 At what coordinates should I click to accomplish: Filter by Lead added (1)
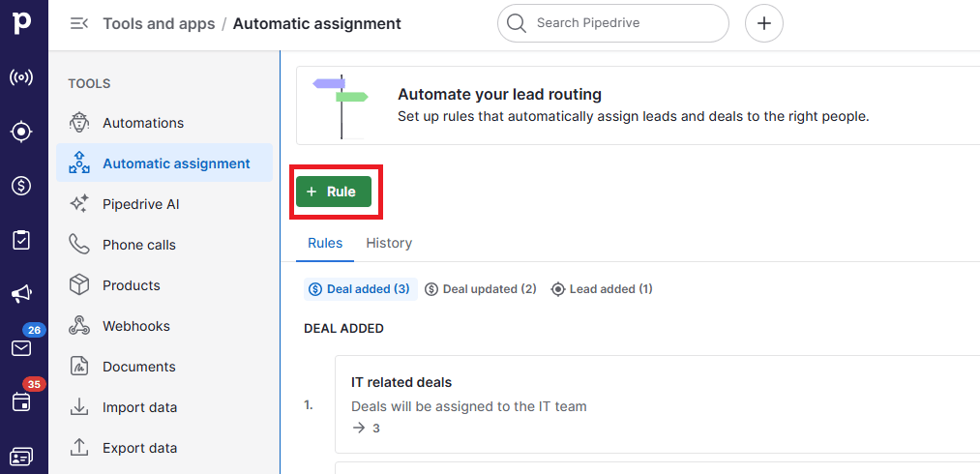tap(601, 289)
